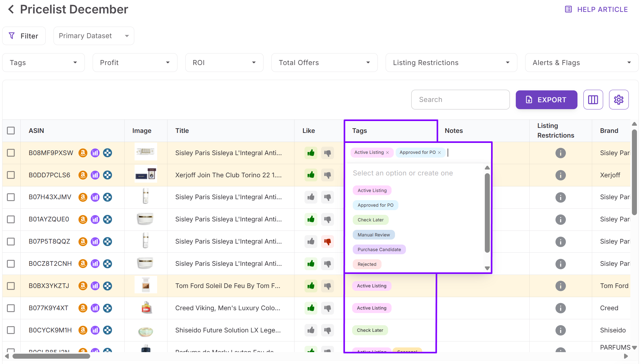This screenshot has width=641, height=364.
Task: Click red thumbs down on B07P5T8QQZ
Action: point(327,242)
